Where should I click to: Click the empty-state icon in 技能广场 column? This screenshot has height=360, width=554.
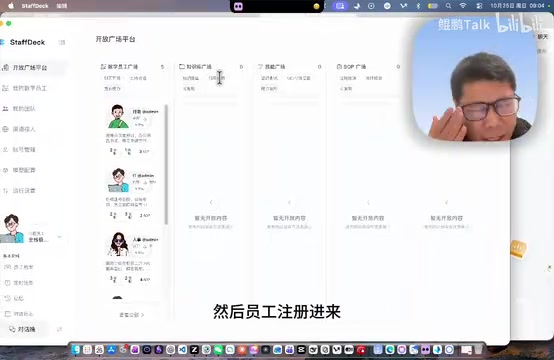(289, 202)
